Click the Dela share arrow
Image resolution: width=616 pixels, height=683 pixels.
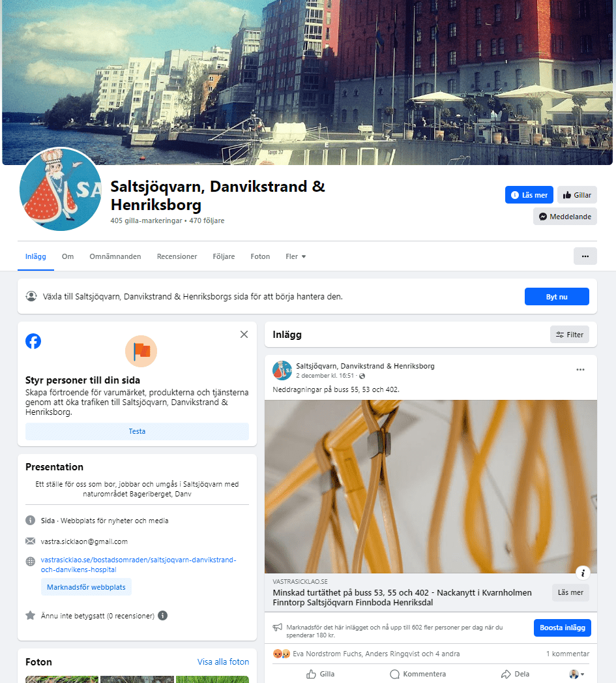(x=506, y=674)
